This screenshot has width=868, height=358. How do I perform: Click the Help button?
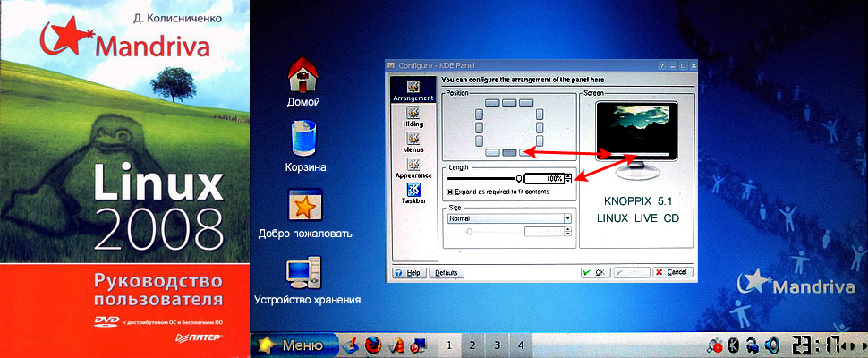[409, 273]
